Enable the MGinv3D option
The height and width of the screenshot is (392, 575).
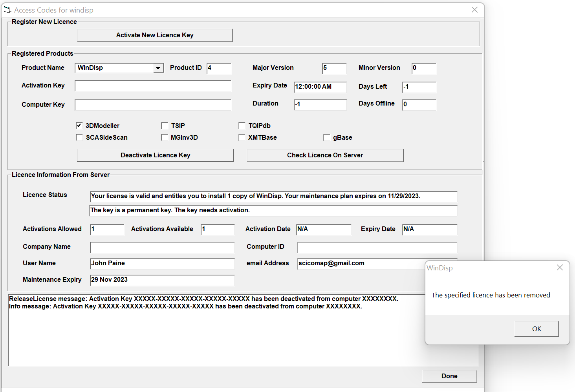click(165, 137)
